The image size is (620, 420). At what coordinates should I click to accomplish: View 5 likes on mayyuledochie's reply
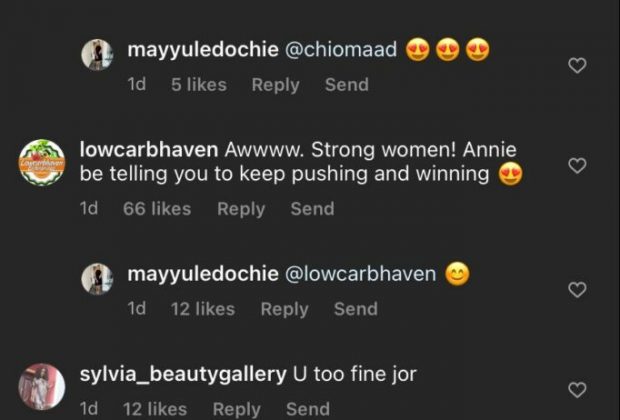198,85
